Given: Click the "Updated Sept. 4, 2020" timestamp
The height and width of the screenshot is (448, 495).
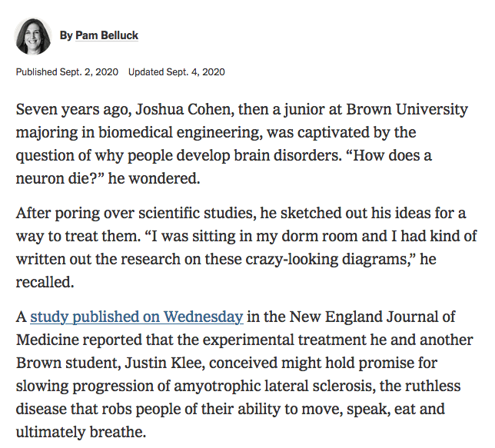Looking at the screenshot, I should [x=176, y=72].
